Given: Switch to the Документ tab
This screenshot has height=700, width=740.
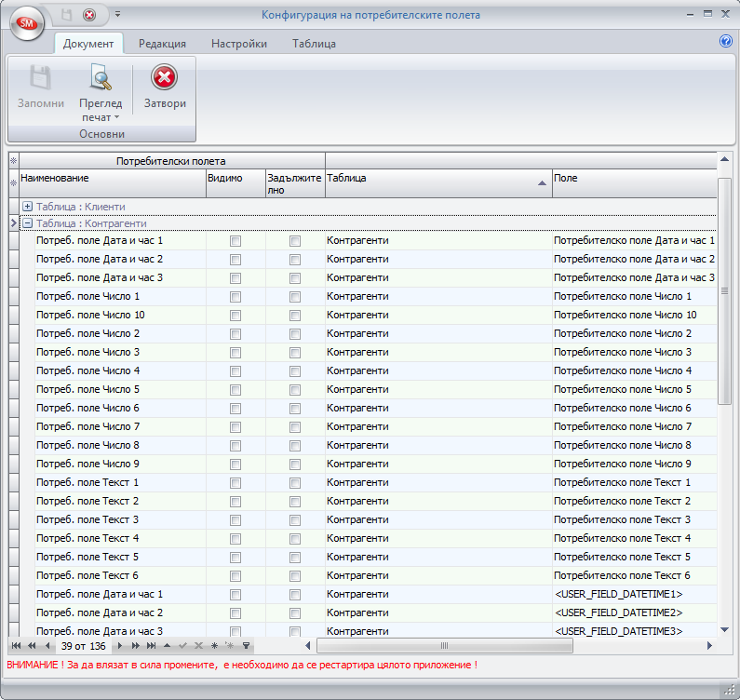Looking at the screenshot, I should pos(88,44).
